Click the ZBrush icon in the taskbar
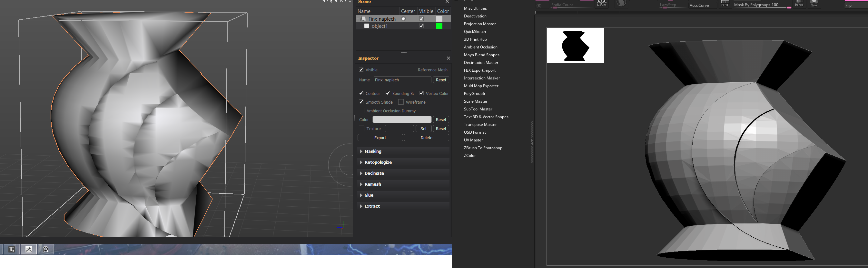868x268 pixels. click(x=29, y=249)
